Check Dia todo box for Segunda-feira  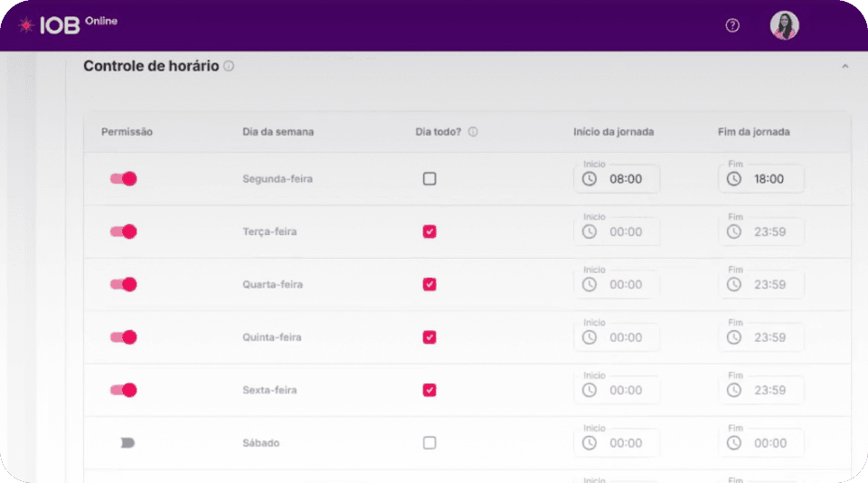[429, 179]
